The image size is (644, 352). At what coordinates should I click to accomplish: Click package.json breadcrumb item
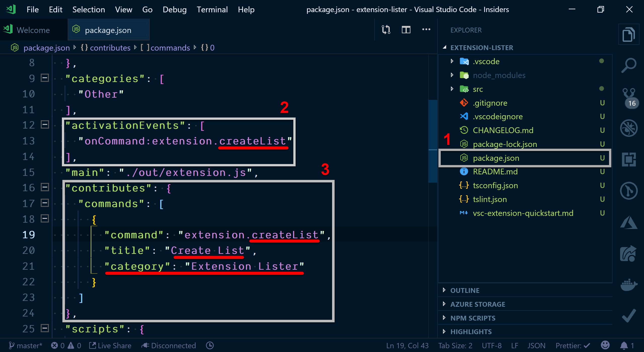[41, 48]
